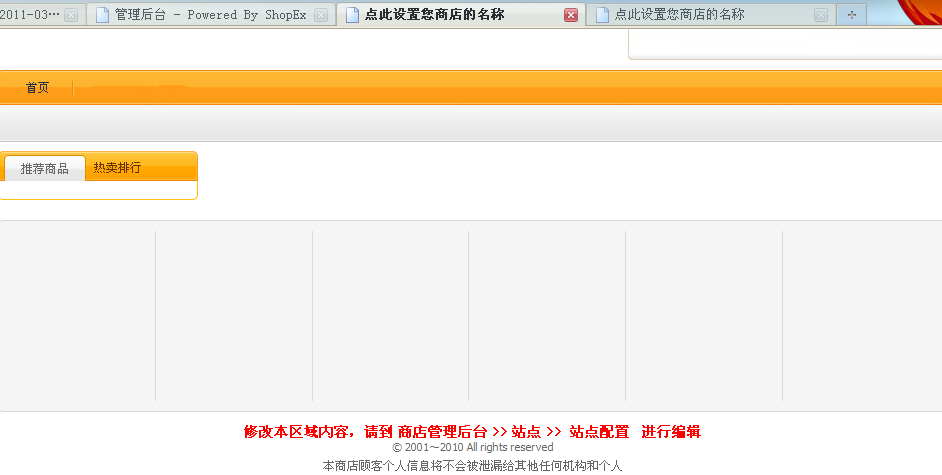
Task: Close the active tab with red X
Action: pos(570,15)
